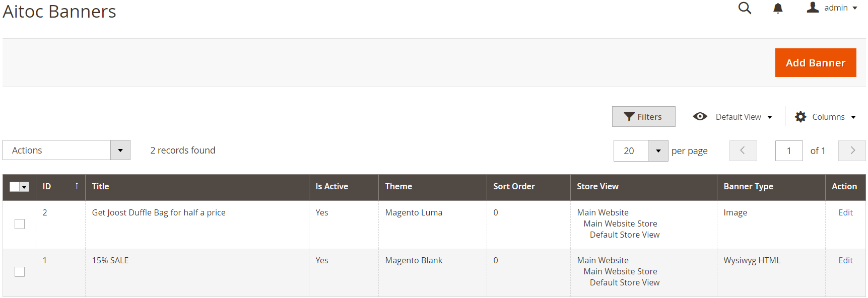Edit the Joost Duffle Bag banner
Screen dimensions: 868x298
click(845, 212)
